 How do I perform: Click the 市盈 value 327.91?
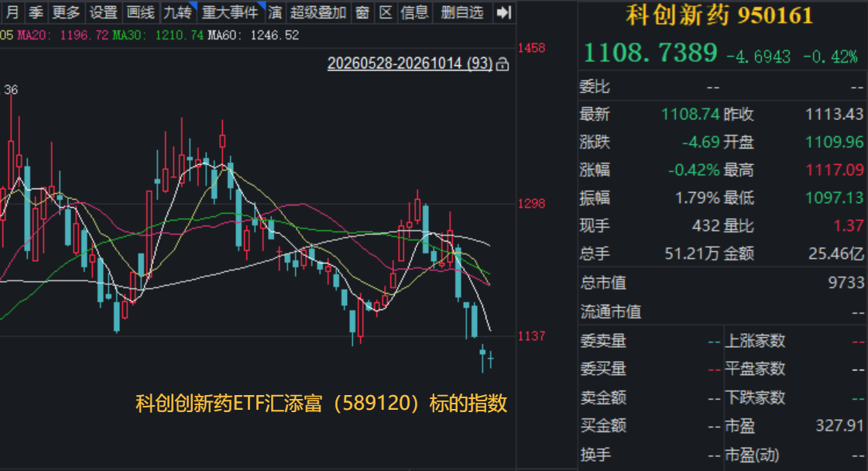tap(839, 425)
